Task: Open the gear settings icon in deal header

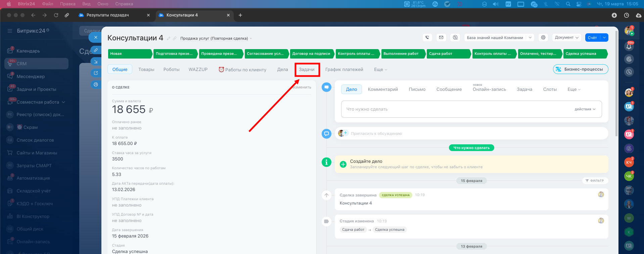Action: click(x=543, y=38)
